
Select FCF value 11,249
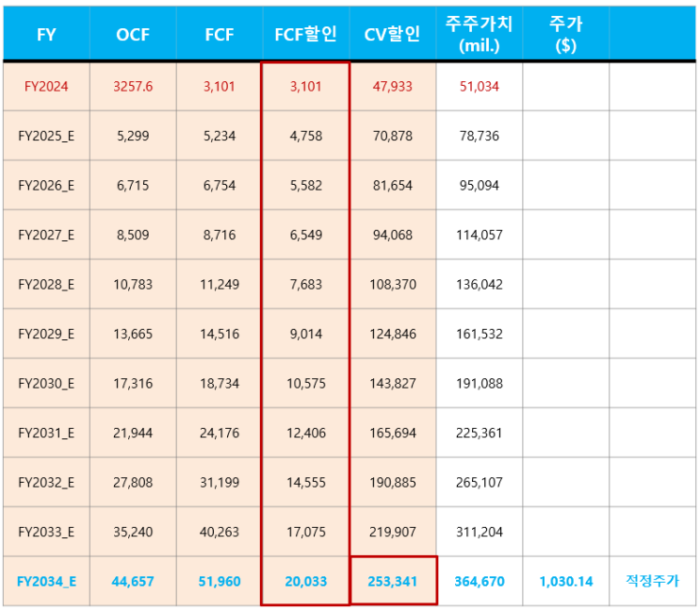click(220, 285)
